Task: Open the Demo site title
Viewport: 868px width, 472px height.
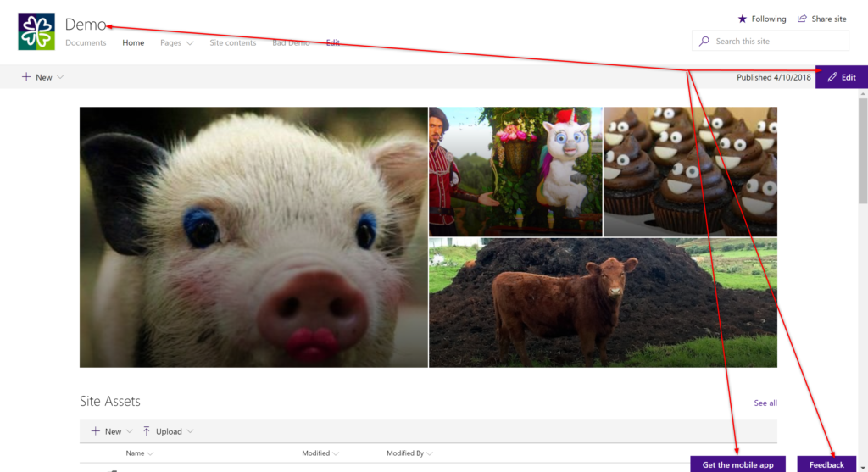Action: (x=86, y=25)
